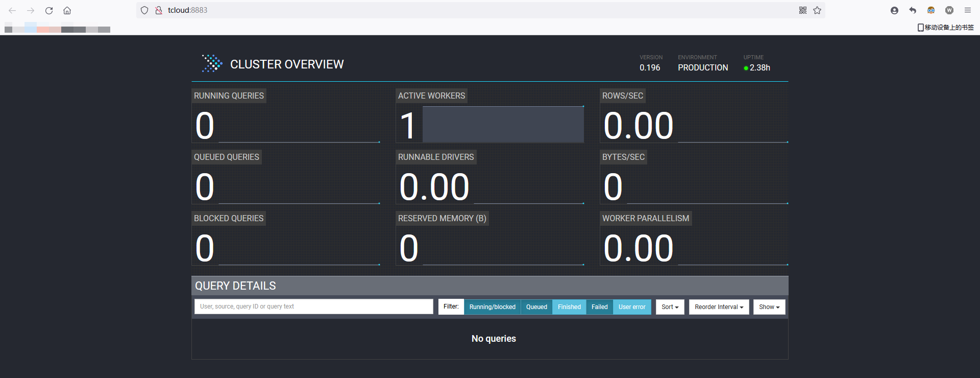The image size is (980, 378).
Task: Open the Reorder Interval dropdown
Action: (719, 307)
